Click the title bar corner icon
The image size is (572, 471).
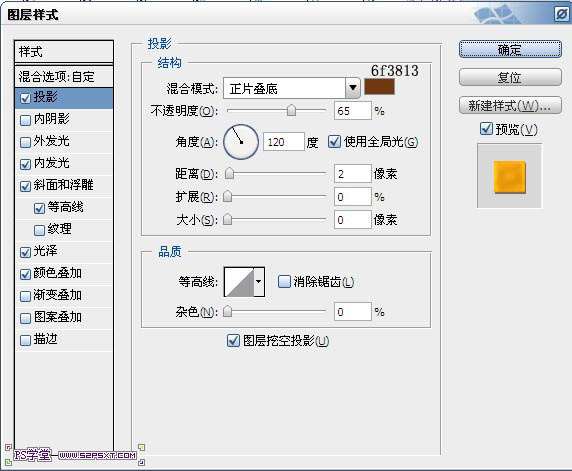pos(562,14)
